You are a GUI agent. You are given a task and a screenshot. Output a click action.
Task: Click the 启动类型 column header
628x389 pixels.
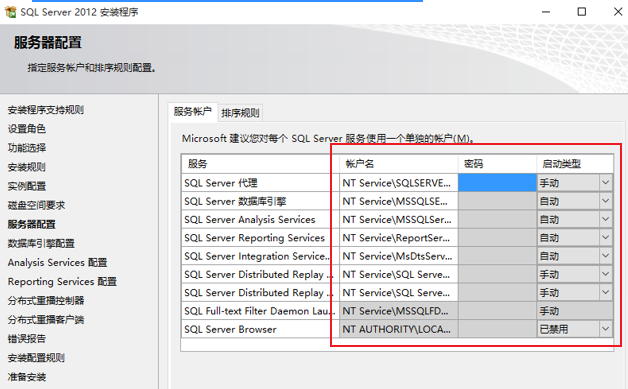(x=575, y=163)
